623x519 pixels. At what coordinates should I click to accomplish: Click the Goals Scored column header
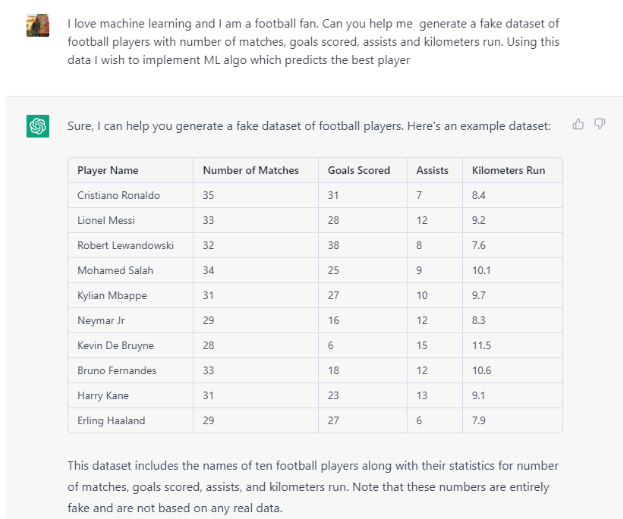click(x=359, y=170)
